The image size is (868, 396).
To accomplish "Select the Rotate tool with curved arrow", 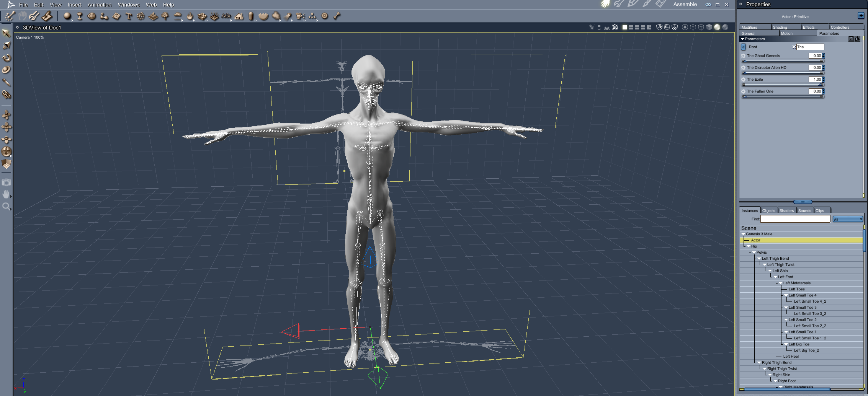I will (6, 58).
